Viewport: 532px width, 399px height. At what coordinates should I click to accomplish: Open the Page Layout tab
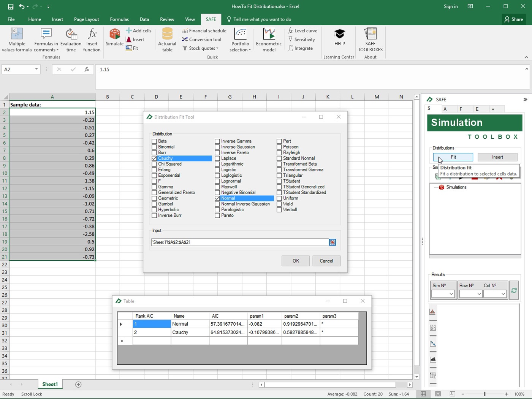pos(86,19)
